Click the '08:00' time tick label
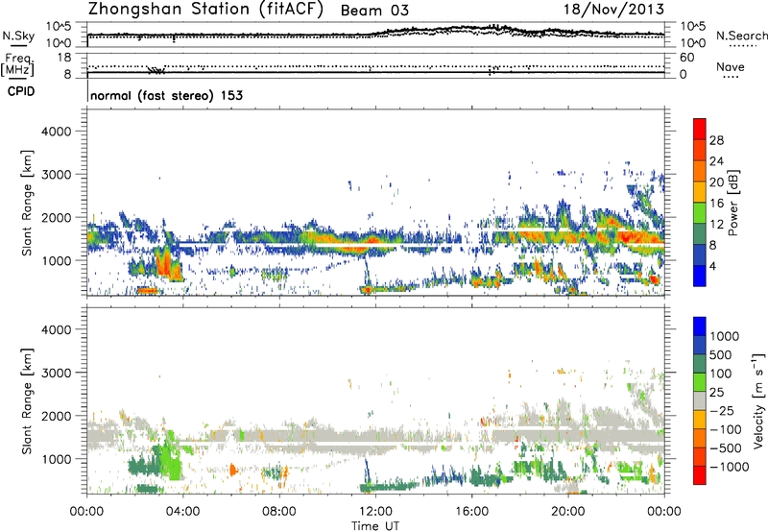Image resolution: width=768 pixels, height=532 pixels. point(279,512)
